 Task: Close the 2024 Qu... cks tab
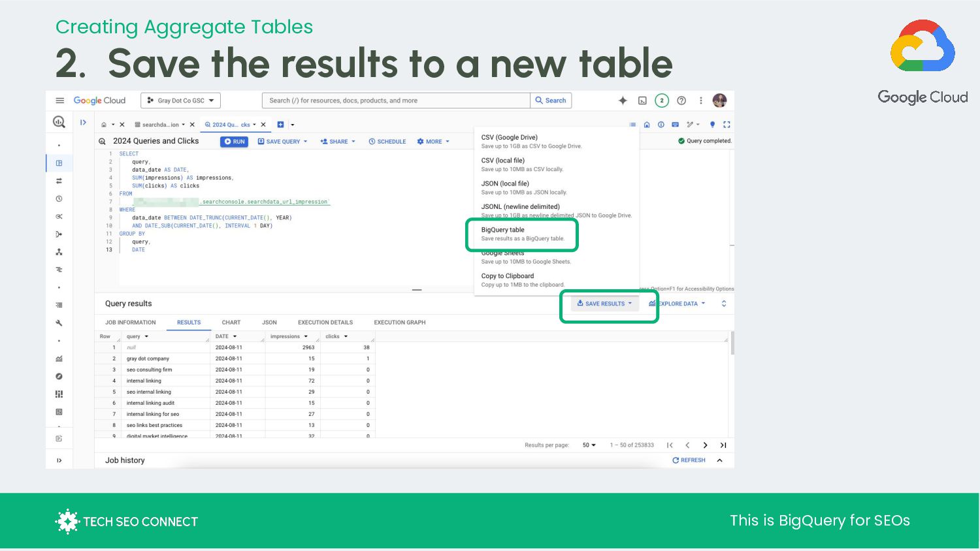(x=263, y=125)
